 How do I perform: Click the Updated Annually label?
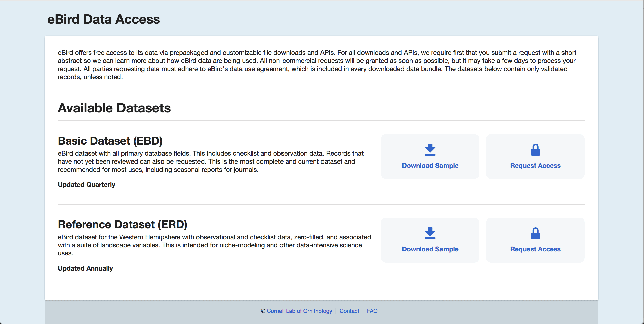pos(85,268)
